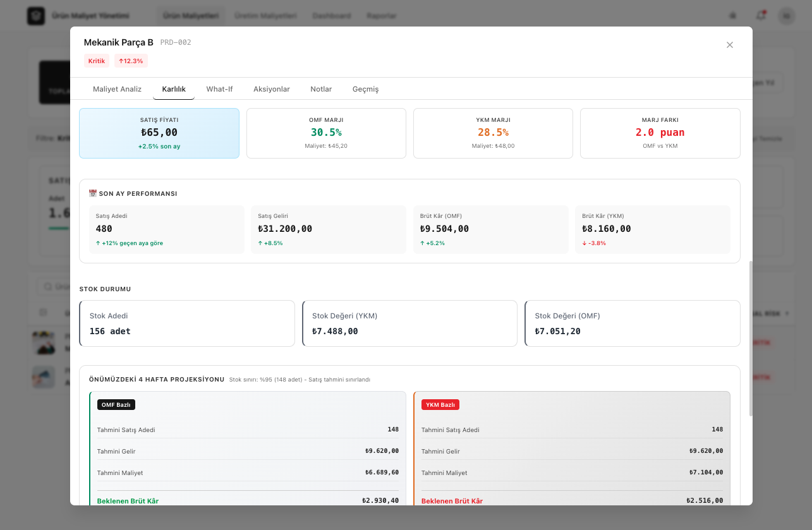
Task: Go to the Aksiyonlar tab
Action: pyautogui.click(x=272, y=89)
